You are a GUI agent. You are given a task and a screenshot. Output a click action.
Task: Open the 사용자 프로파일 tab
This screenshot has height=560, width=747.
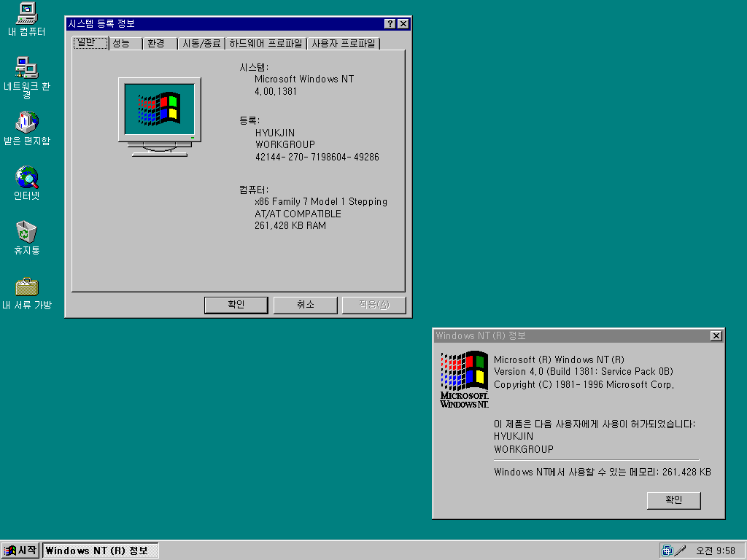(344, 43)
